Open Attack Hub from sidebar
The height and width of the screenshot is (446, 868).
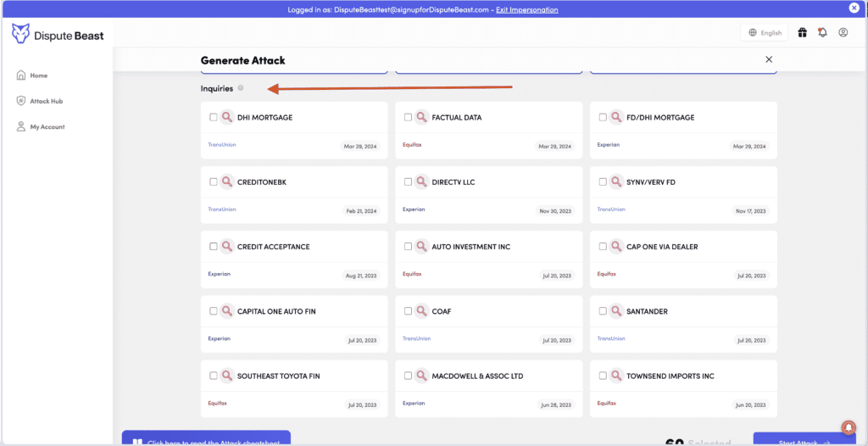(x=46, y=101)
